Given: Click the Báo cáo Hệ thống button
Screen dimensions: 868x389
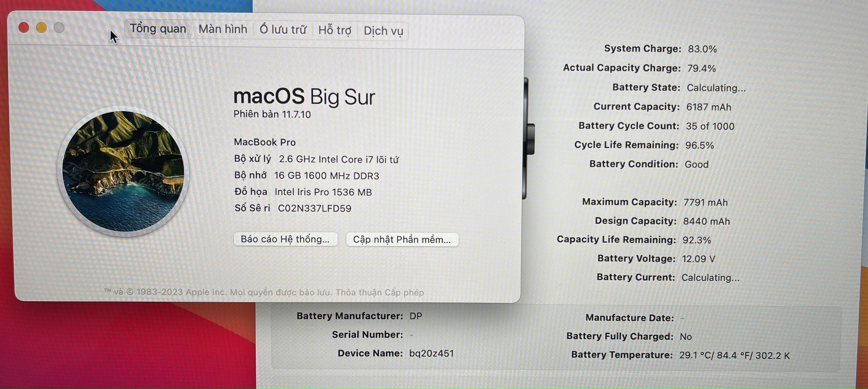Looking at the screenshot, I should pos(285,239).
